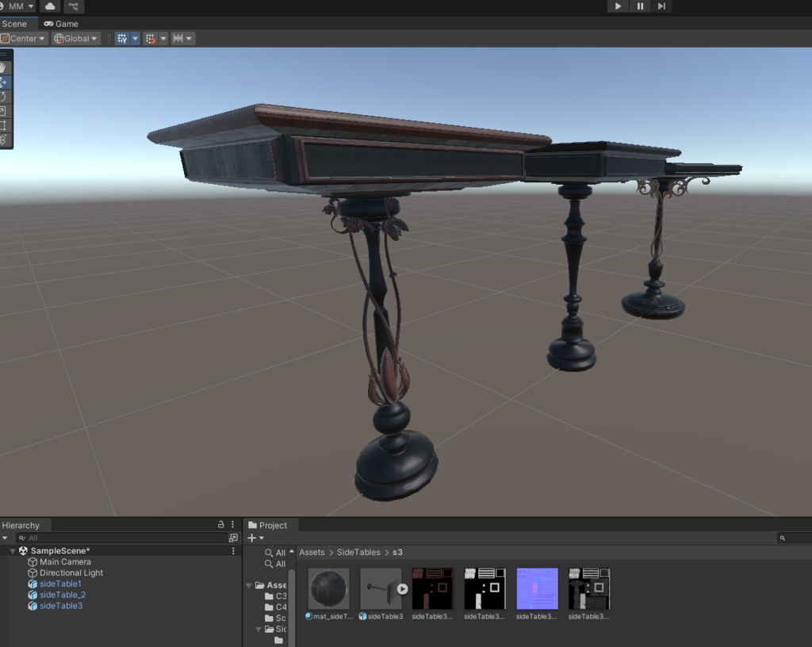Go to the SideTables breadcrumb
The height and width of the screenshot is (647, 812).
(x=358, y=553)
